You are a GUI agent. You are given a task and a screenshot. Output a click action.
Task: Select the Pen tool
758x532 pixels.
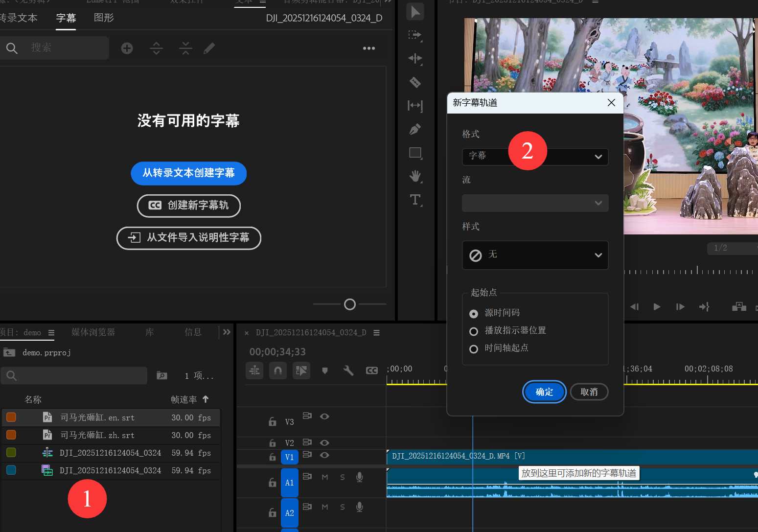(x=415, y=129)
